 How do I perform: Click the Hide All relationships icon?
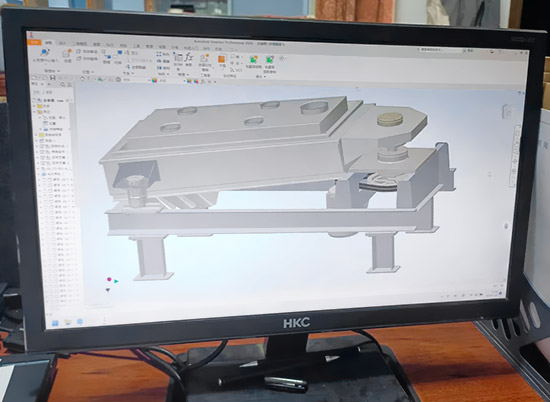(127, 67)
